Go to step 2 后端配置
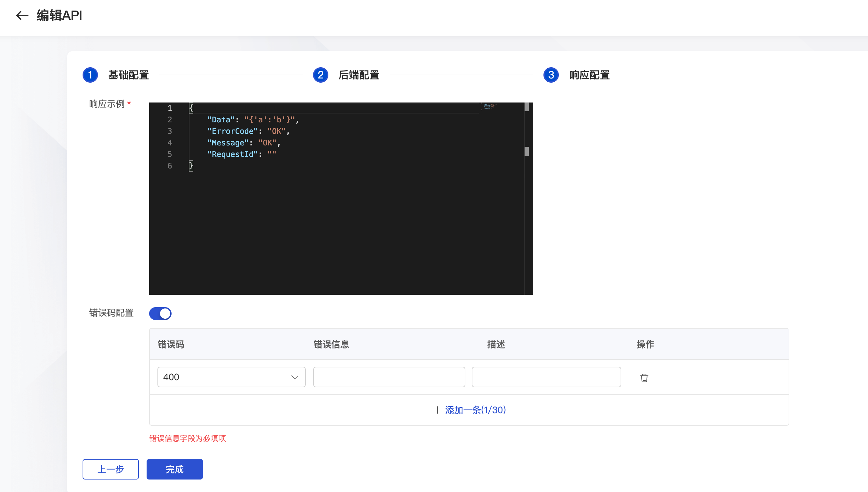This screenshot has width=868, height=492. [x=346, y=75]
